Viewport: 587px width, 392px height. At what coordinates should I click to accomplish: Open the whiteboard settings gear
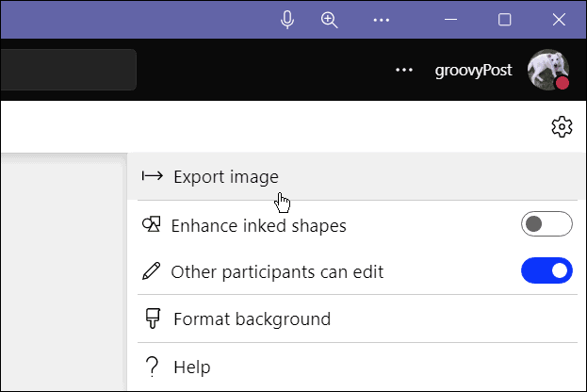point(562,126)
